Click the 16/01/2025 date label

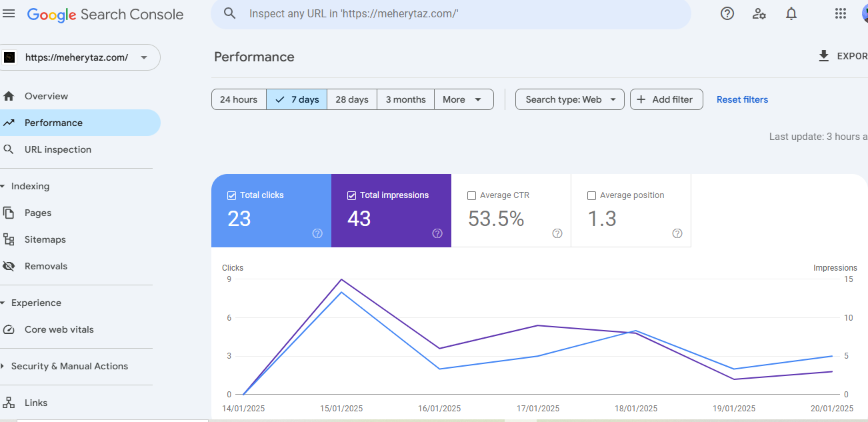[439, 409]
